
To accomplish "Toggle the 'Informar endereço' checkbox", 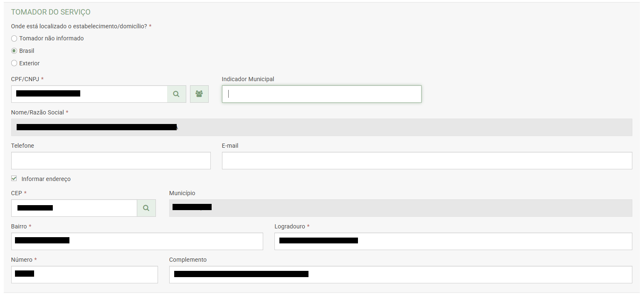I will 14,178.
